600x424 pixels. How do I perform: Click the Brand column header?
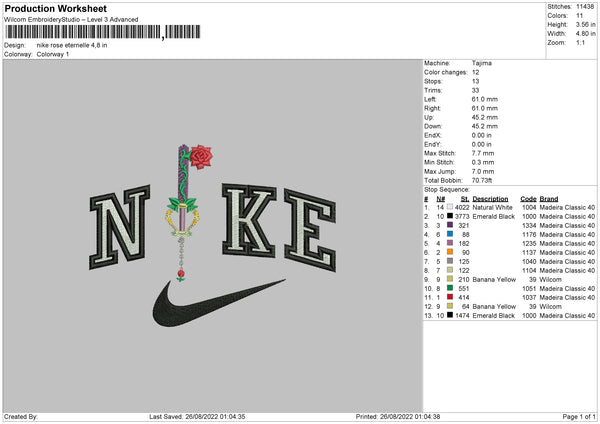coord(549,199)
